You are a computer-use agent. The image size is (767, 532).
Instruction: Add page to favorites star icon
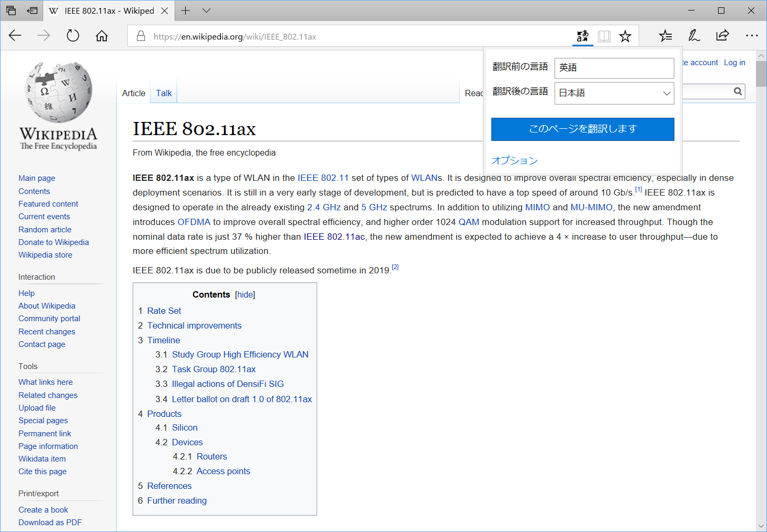(x=625, y=36)
